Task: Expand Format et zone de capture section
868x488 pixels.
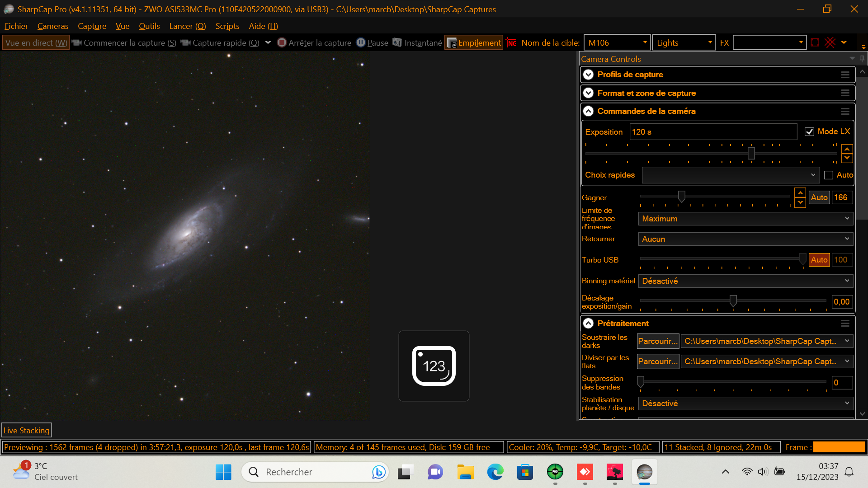Action: coord(588,93)
